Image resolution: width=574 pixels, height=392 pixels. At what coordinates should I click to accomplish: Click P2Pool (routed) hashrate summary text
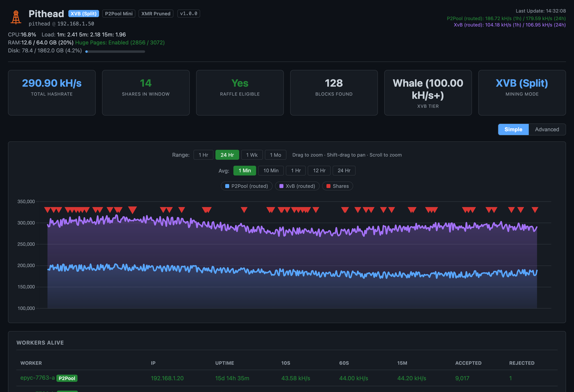point(506,18)
